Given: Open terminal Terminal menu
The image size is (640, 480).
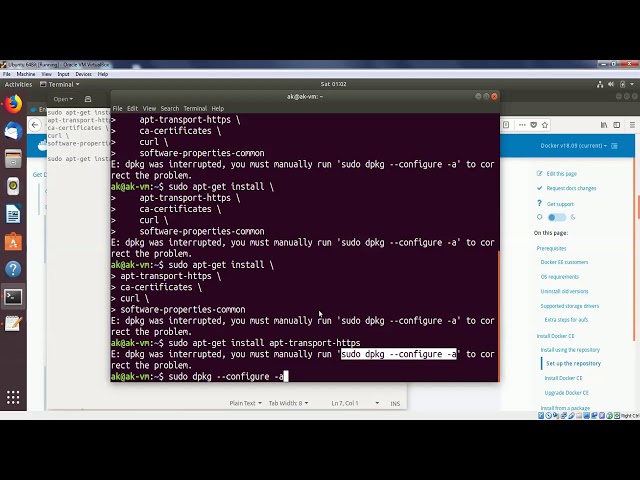Looking at the screenshot, I should pos(195,109).
